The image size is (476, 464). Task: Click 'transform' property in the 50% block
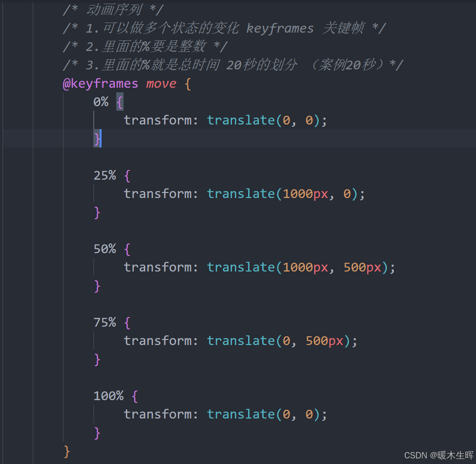coord(158,267)
